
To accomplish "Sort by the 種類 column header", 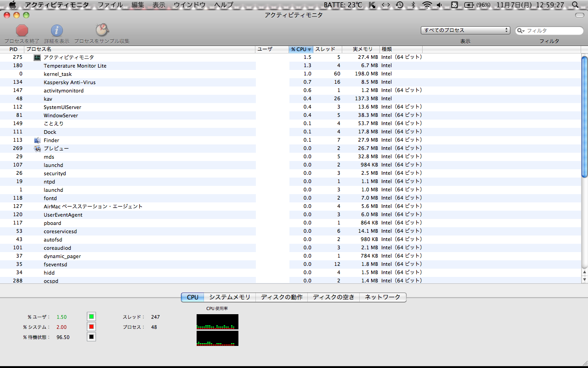I will (401, 49).
